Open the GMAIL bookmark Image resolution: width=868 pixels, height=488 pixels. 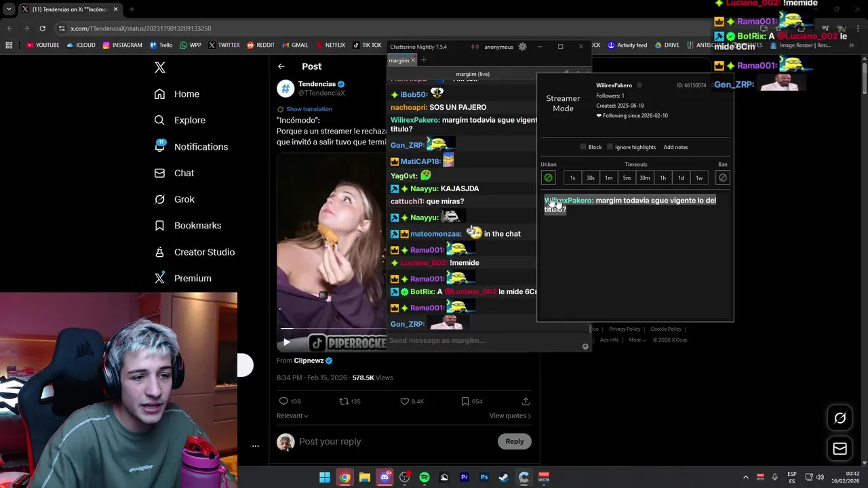295,45
